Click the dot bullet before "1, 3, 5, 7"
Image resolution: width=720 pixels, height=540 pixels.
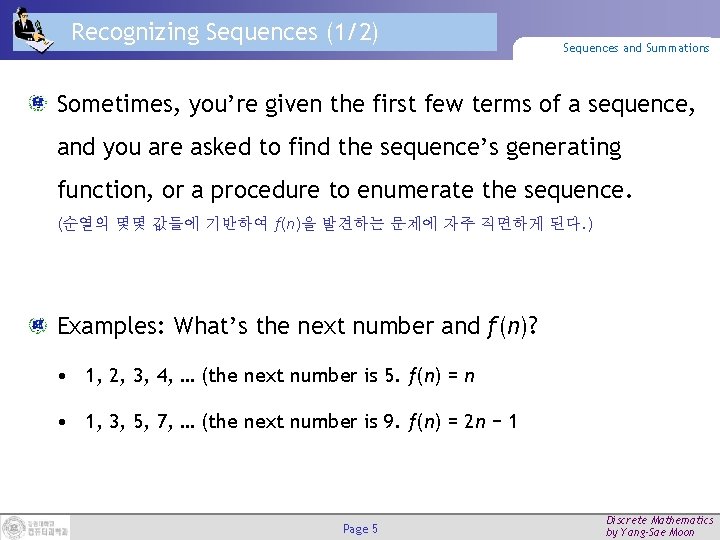click(x=63, y=422)
